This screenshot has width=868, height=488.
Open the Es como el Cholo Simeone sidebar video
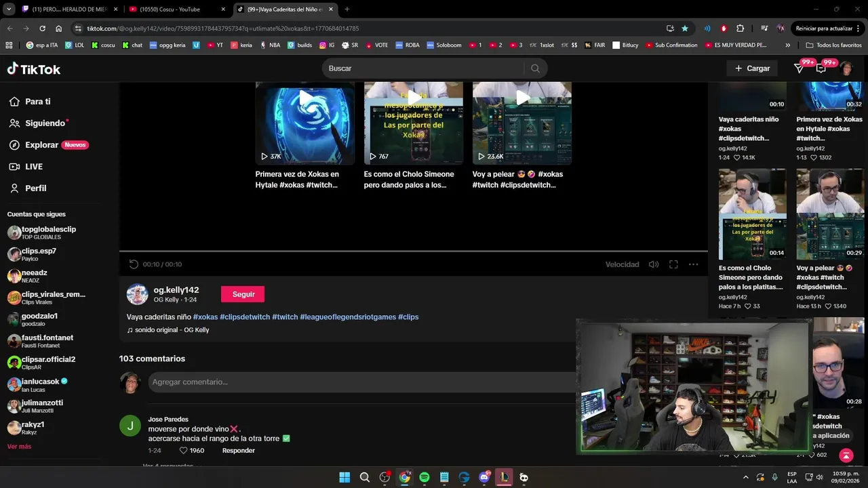[753, 214]
